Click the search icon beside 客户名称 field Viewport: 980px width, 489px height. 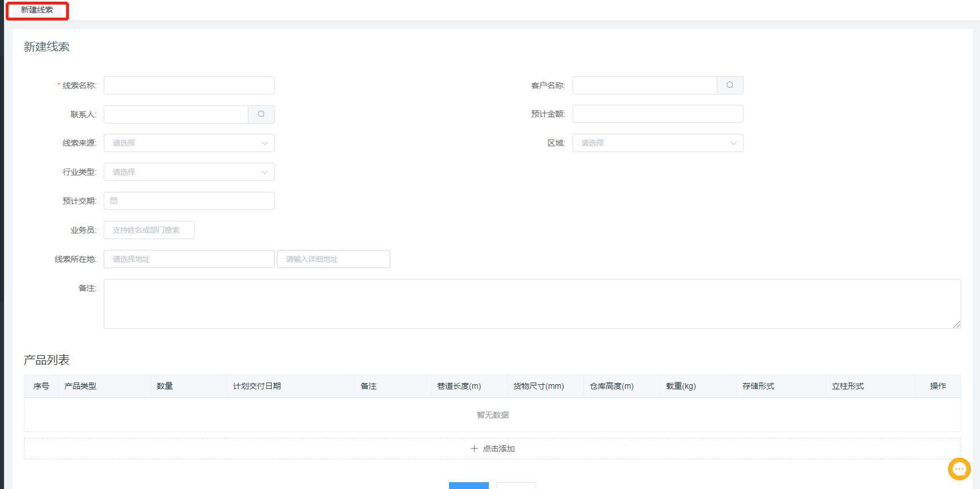(x=730, y=85)
